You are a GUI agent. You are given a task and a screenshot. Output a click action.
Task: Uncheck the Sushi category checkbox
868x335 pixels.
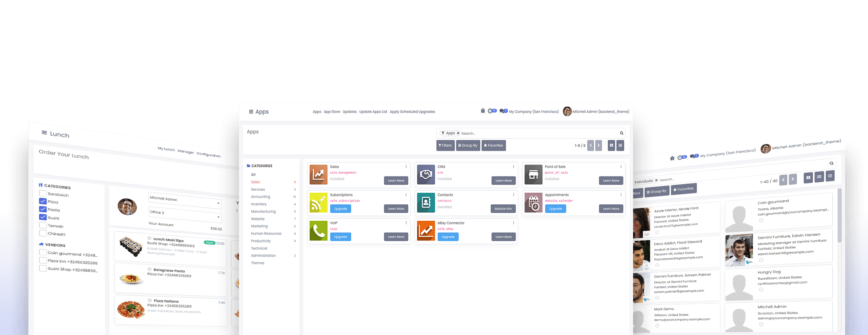[43, 217]
